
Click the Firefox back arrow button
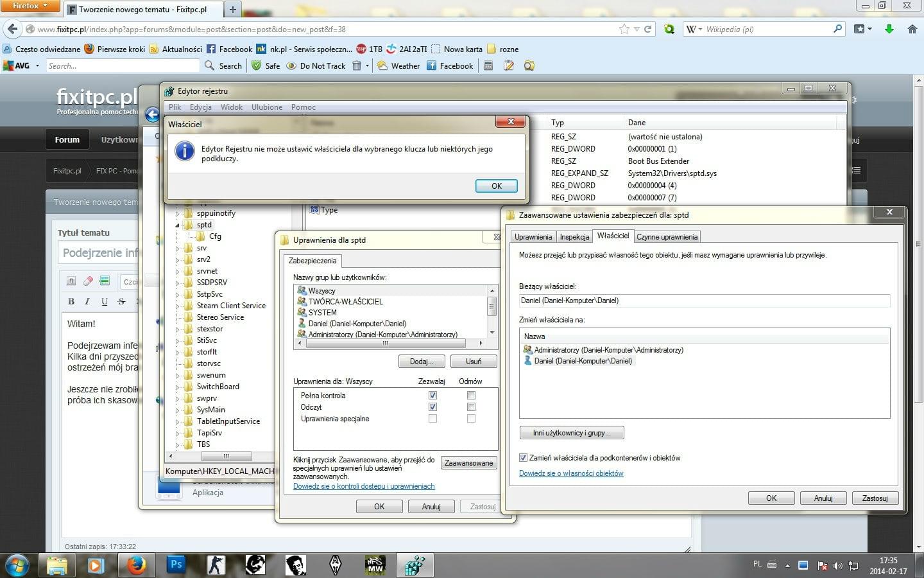(12, 29)
